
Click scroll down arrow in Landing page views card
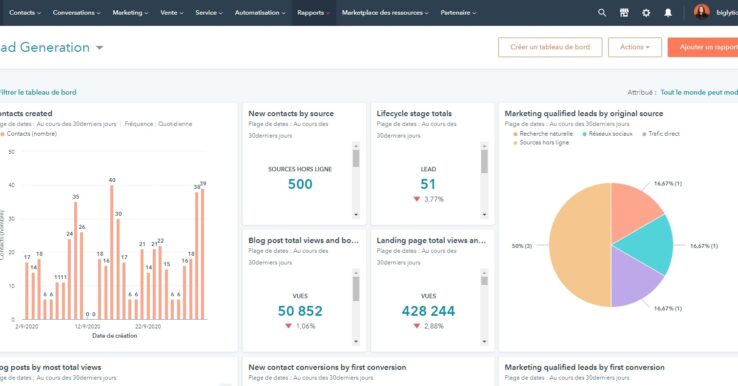484,342
